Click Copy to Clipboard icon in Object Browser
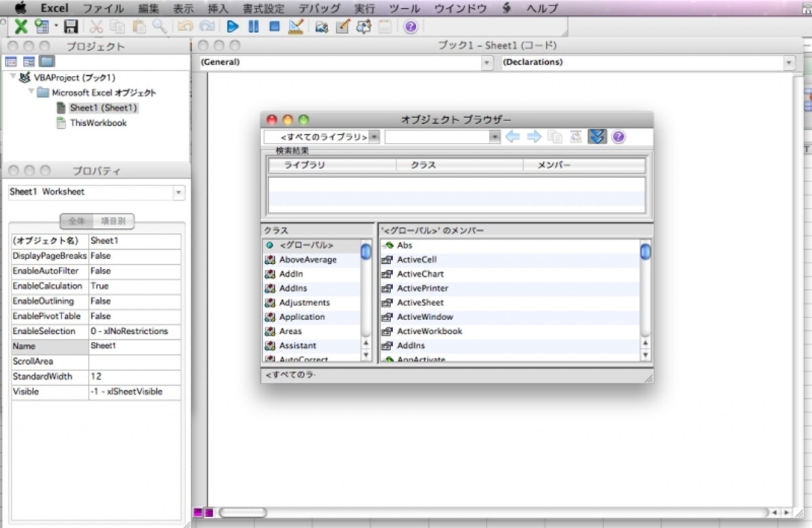Viewport: 812px width, 528px height. (555, 137)
